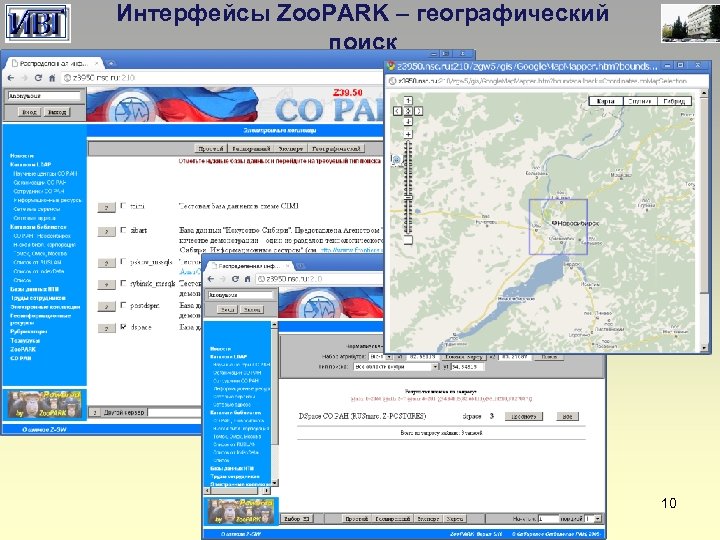Switch map to Спутник view
The height and width of the screenshot is (540, 720).
point(640,101)
